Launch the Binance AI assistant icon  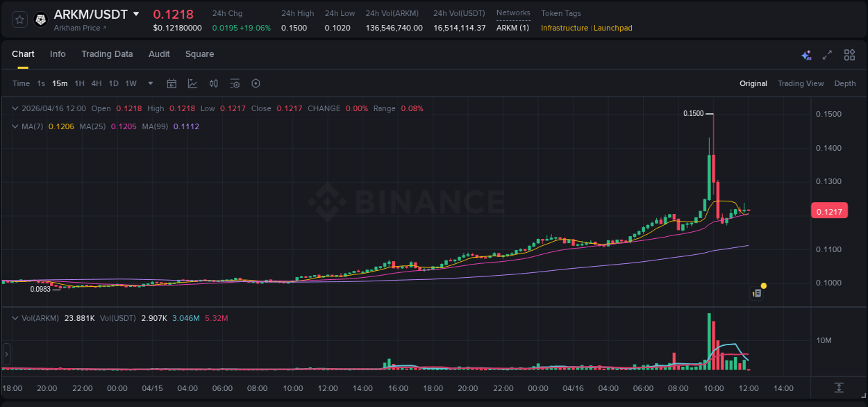point(806,54)
